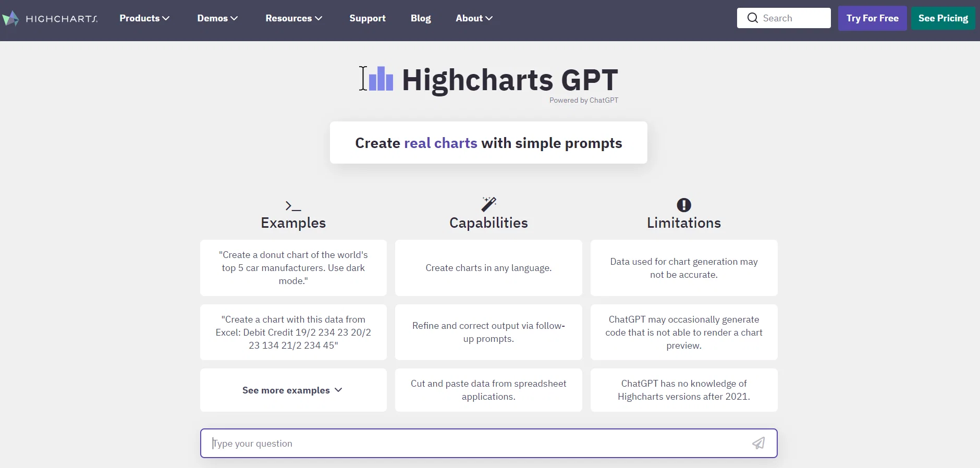Go to the Support page
This screenshot has width=980, height=468.
(367, 18)
